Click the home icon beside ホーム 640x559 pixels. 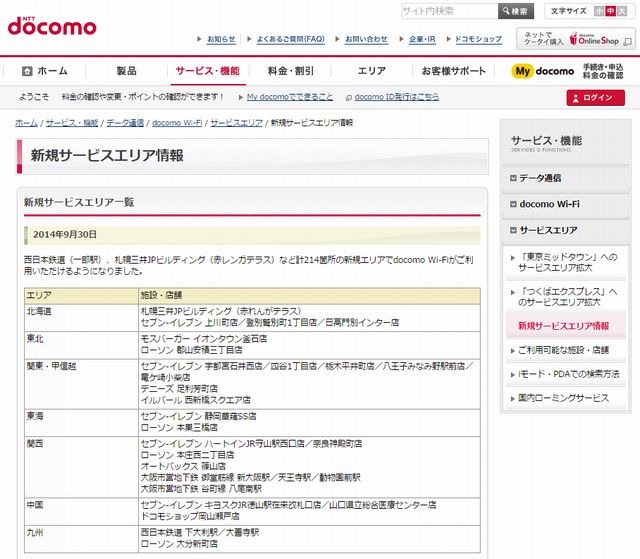pyautogui.click(x=27, y=71)
